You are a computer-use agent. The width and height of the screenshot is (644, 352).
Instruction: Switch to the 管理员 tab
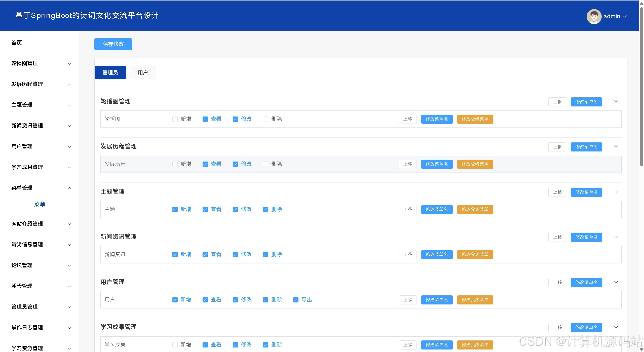110,72
